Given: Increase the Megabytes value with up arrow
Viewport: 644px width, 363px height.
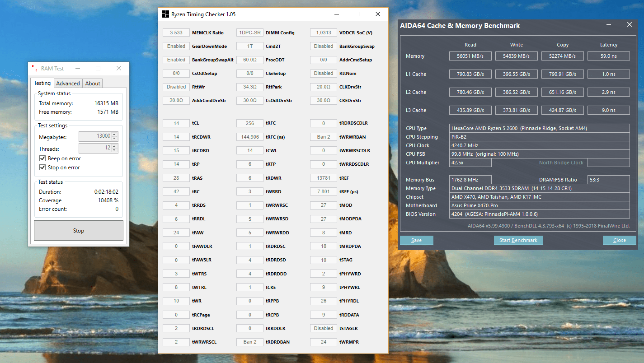Looking at the screenshot, I should click(115, 134).
